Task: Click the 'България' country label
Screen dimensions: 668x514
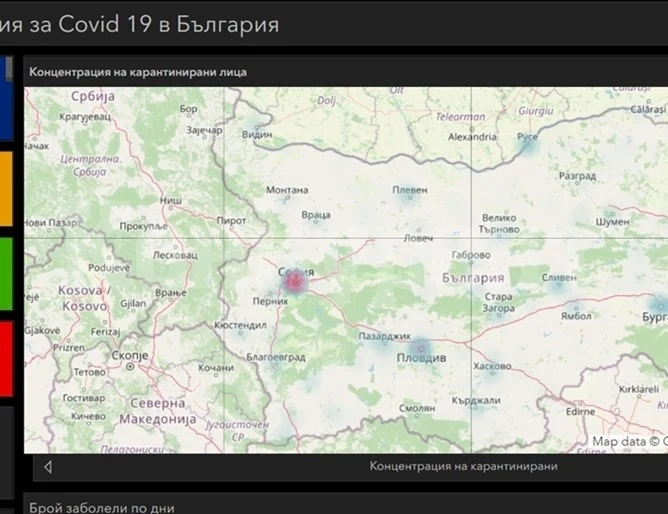Action: tap(473, 278)
